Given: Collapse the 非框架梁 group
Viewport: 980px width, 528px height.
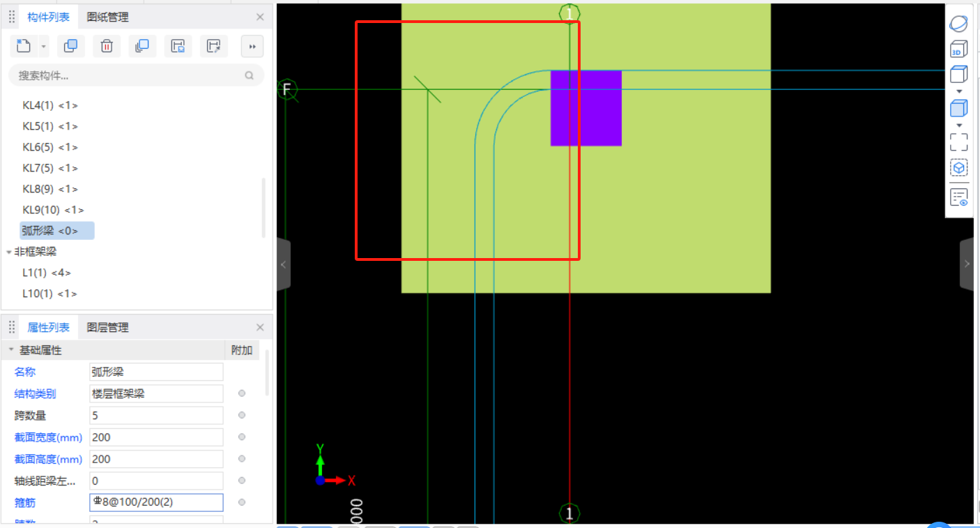Looking at the screenshot, I should click(8, 252).
